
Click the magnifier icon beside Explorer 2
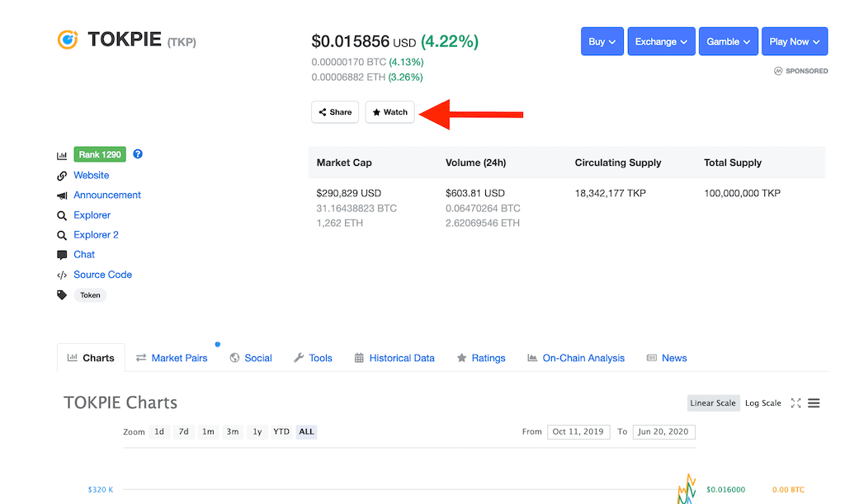tap(62, 235)
